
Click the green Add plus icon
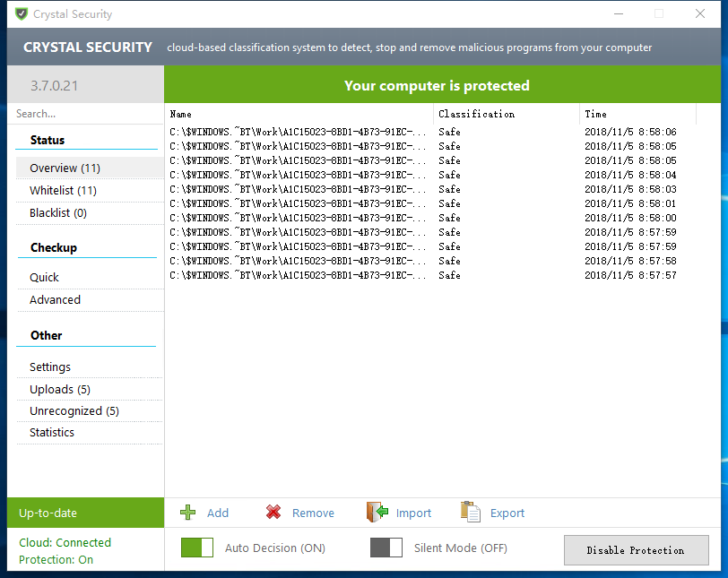pyautogui.click(x=188, y=513)
